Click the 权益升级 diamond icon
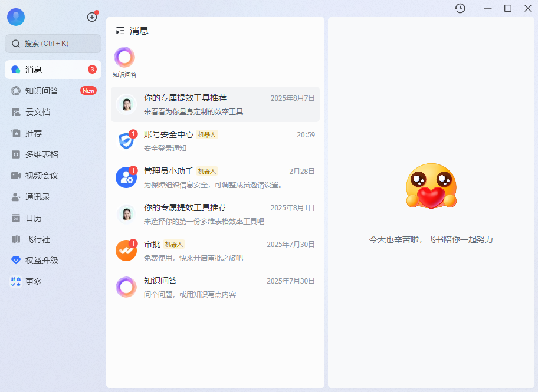The height and width of the screenshot is (392, 538). pos(16,260)
